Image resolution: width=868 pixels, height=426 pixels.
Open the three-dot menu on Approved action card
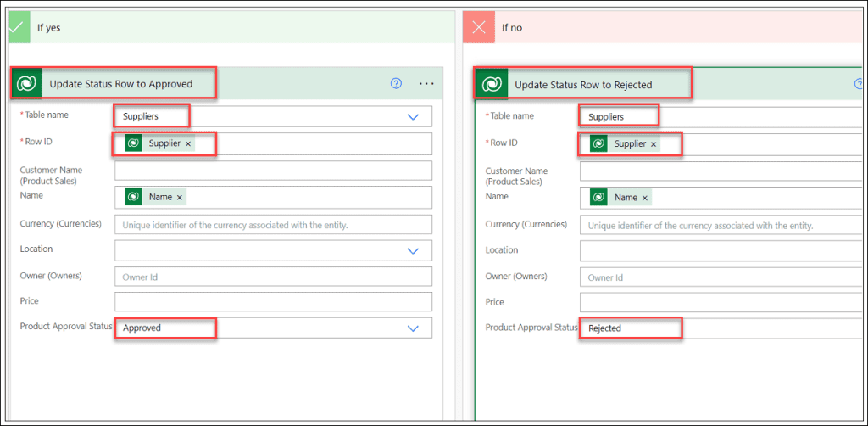(x=427, y=84)
